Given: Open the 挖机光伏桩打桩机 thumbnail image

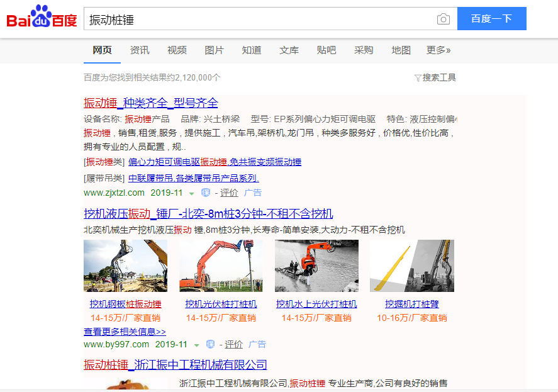Looking at the screenshot, I should (x=221, y=266).
